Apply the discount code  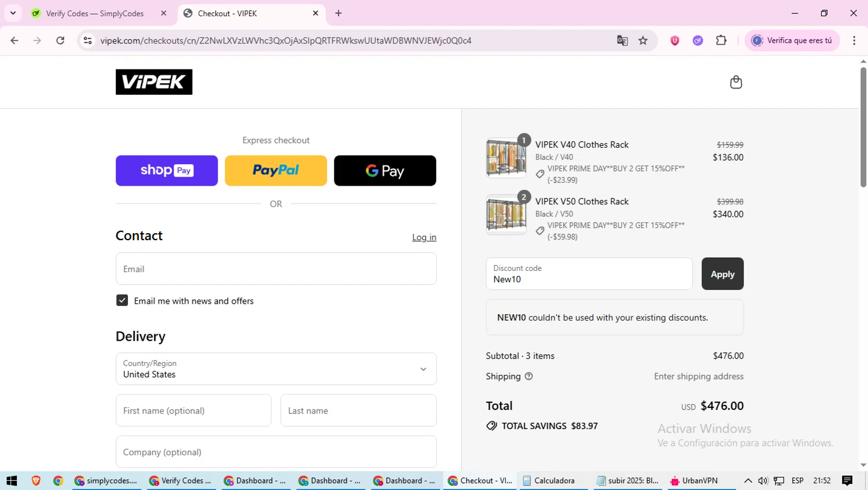coord(723,274)
